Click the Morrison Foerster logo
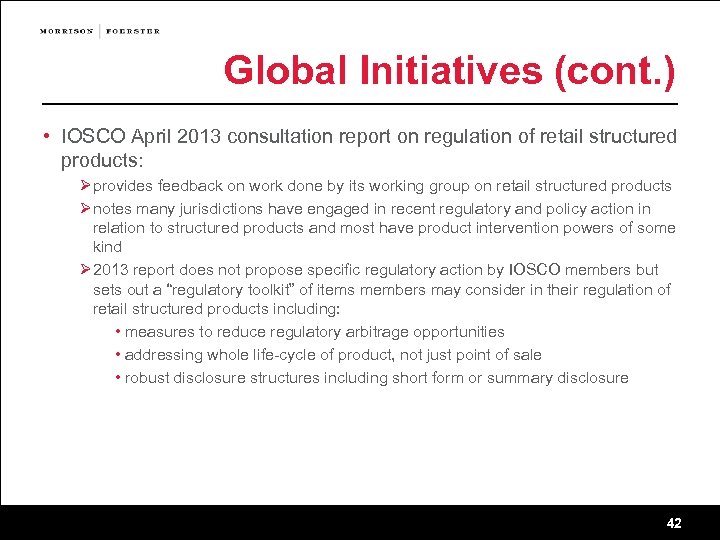 100,31
